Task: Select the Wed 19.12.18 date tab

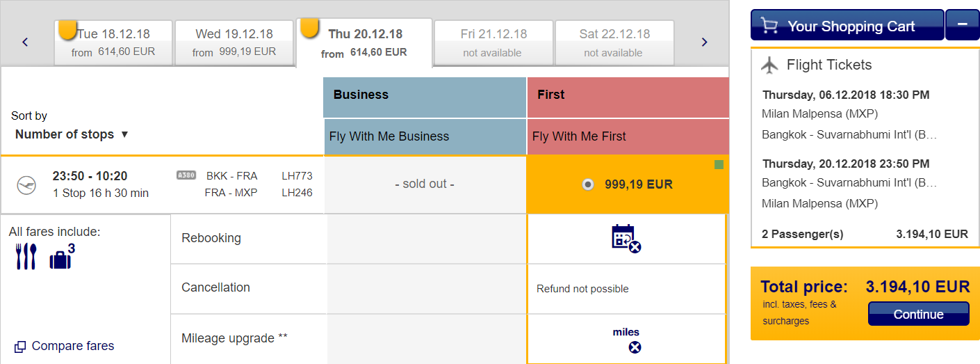Action: click(x=234, y=42)
